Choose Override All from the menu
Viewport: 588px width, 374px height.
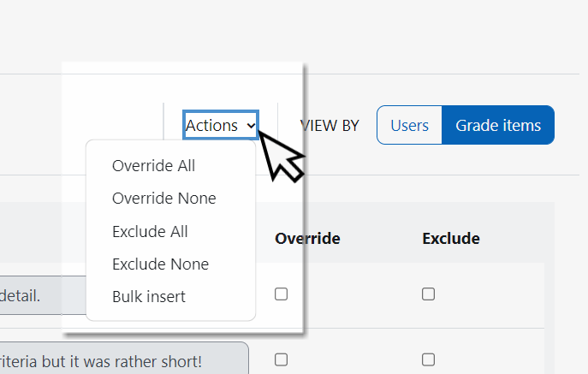click(153, 165)
